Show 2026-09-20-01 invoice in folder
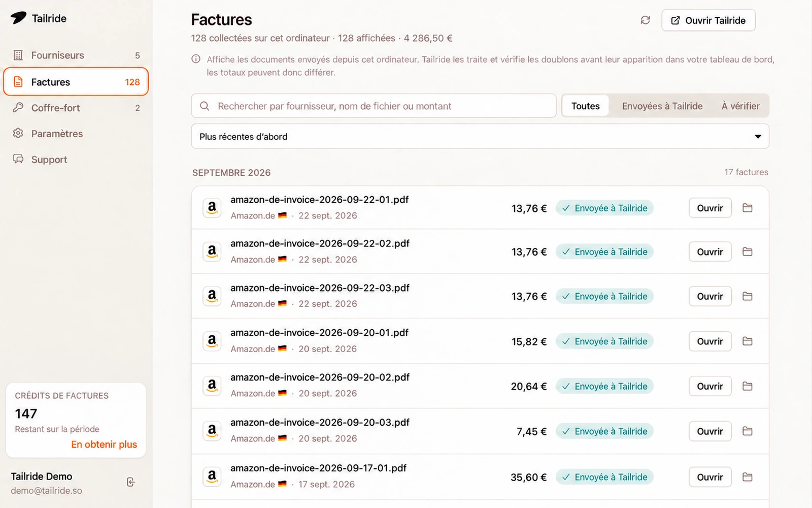This screenshot has height=508, width=812. (747, 341)
